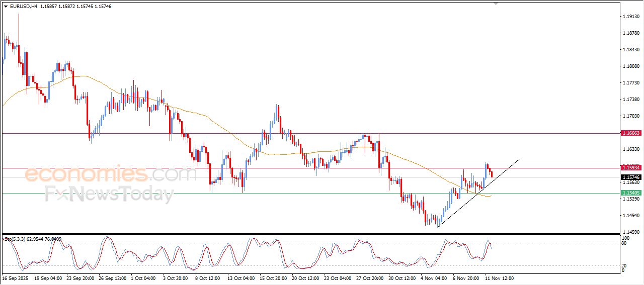The height and width of the screenshot is (285, 644).
Task: Click the 11 Nov 12:00 time label
Action: (x=499, y=278)
